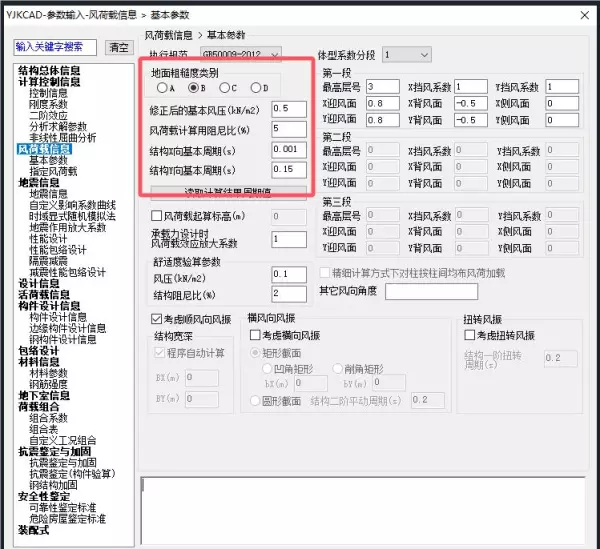
Task: Open 钢构件设计信息 tree item
Action: [x=63, y=339]
